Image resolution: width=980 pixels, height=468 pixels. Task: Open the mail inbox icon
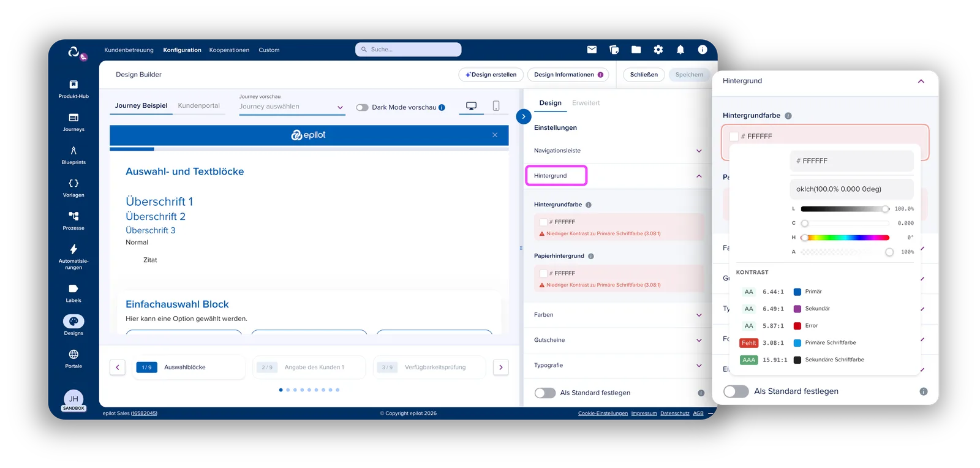pyautogui.click(x=592, y=50)
